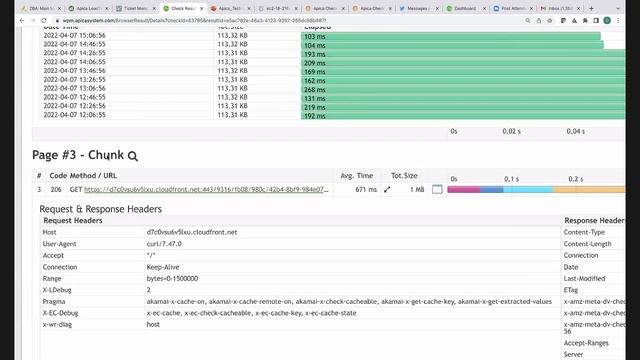Click the light blue segment of the timing bar
Image resolution: width=640 pixels, height=360 pixels.
pos(528,189)
